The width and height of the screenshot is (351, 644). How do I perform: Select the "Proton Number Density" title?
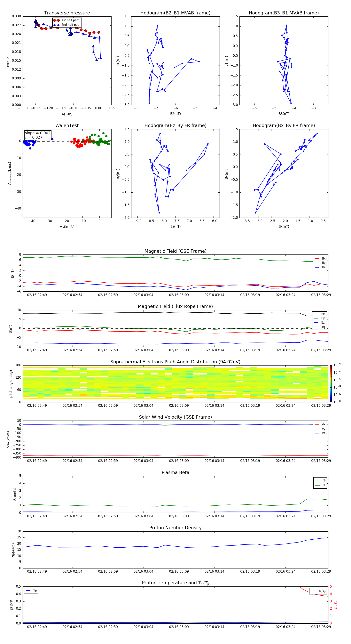point(175,528)
